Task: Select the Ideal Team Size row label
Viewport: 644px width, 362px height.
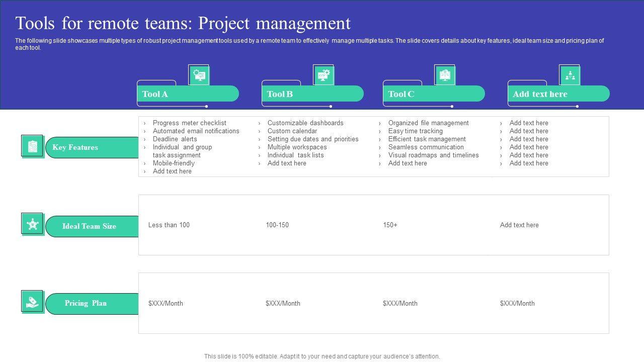Action: 89,226
